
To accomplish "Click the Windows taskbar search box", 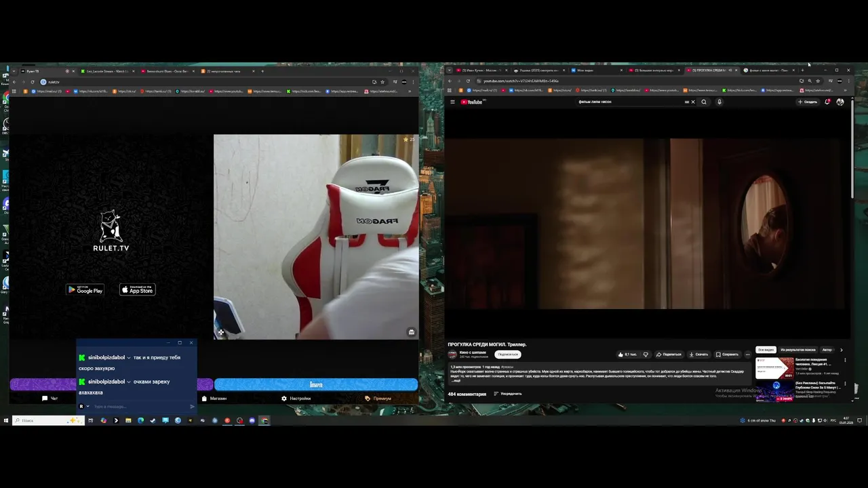I will [x=47, y=420].
